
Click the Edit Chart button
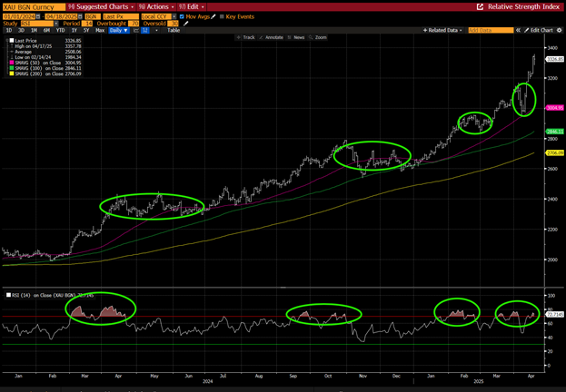click(x=539, y=30)
